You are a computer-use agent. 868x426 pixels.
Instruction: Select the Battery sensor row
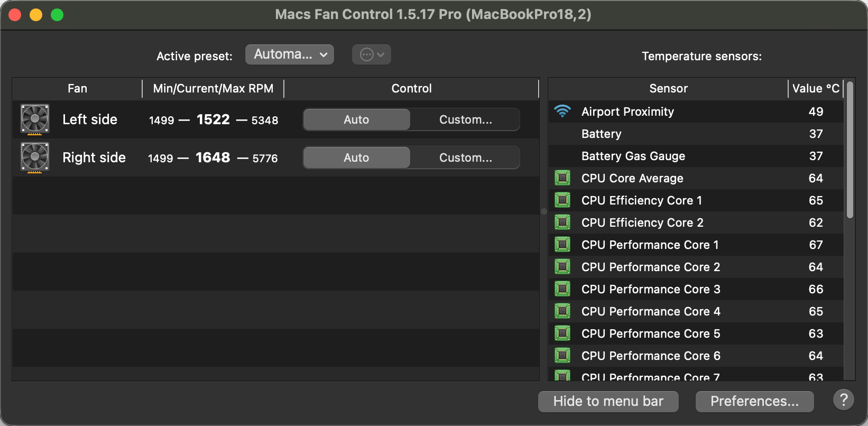(x=696, y=134)
